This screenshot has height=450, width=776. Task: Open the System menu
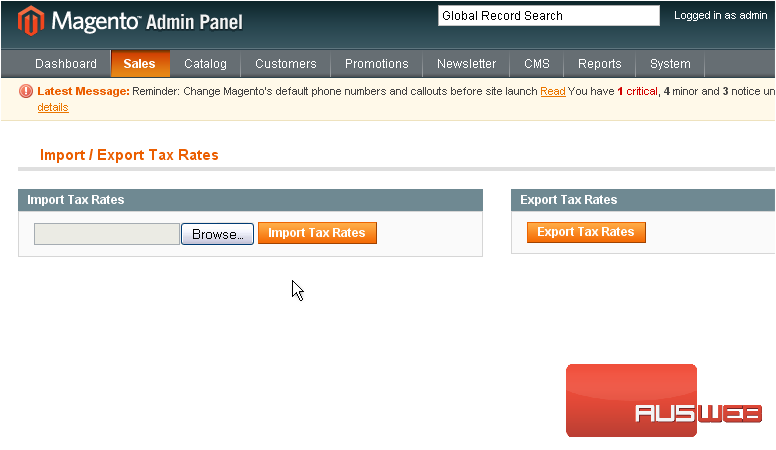coord(670,64)
